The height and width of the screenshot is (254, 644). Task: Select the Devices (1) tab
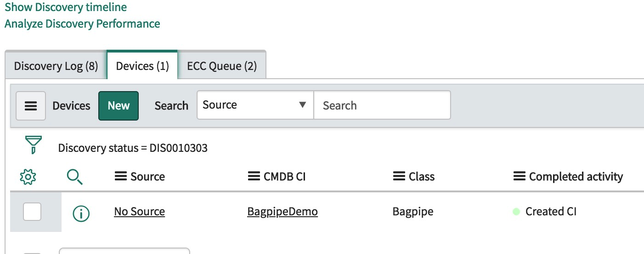coord(142,66)
